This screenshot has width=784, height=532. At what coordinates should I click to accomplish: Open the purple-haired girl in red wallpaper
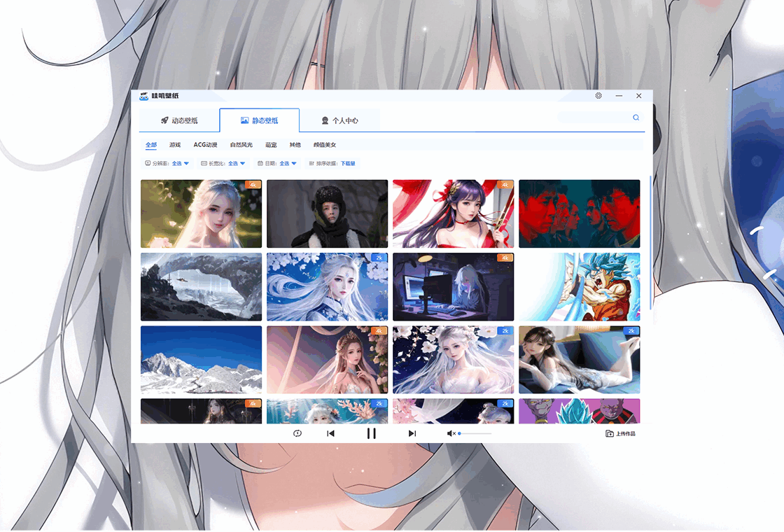[x=453, y=214]
